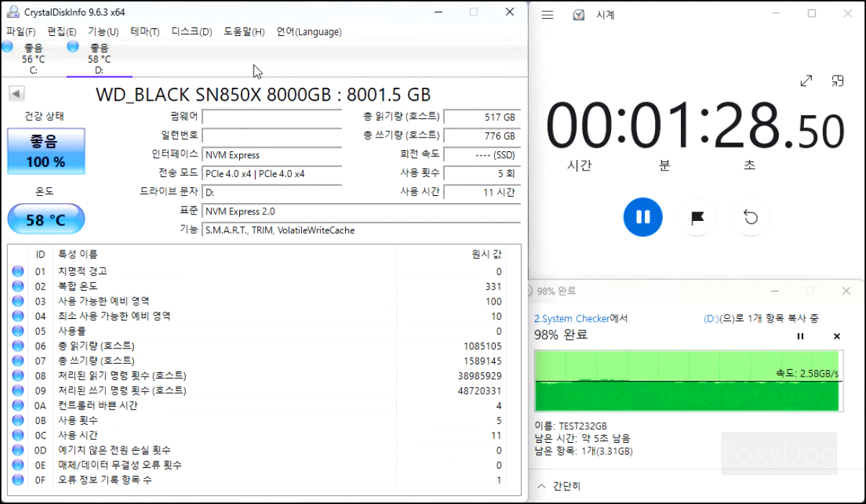The height and width of the screenshot is (504, 866).
Task: Click the NVM Express 2.0 standard field
Action: (x=361, y=212)
